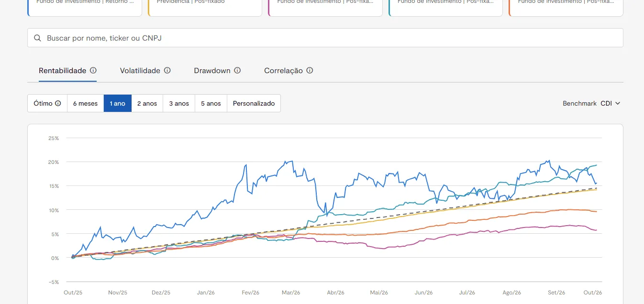Open the Volatilidade tab
Screen dimensions: 644x304
(140, 70)
